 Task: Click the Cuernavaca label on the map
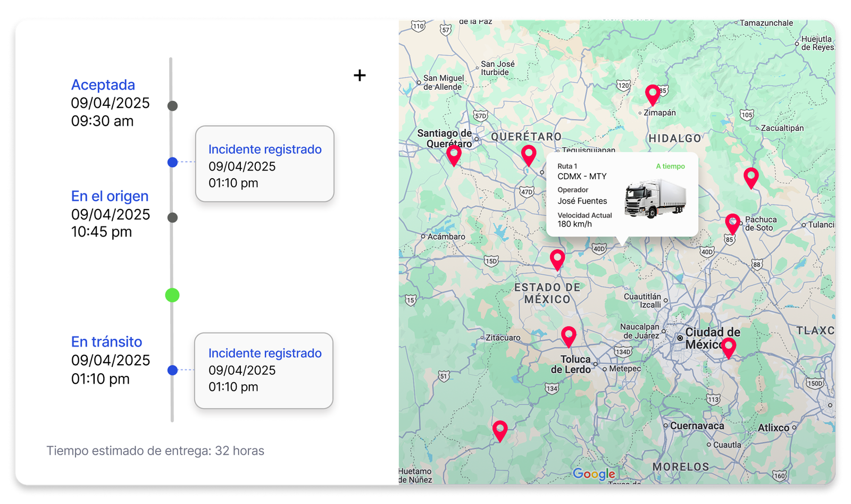click(697, 426)
